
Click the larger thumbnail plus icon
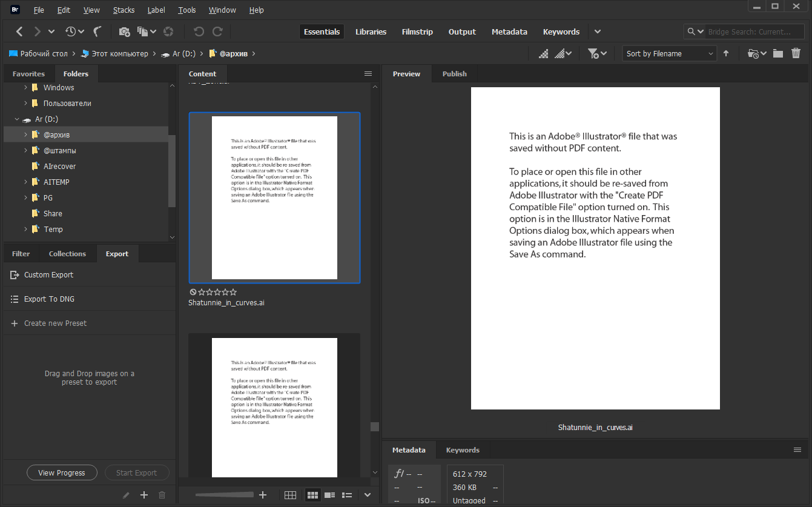click(263, 495)
